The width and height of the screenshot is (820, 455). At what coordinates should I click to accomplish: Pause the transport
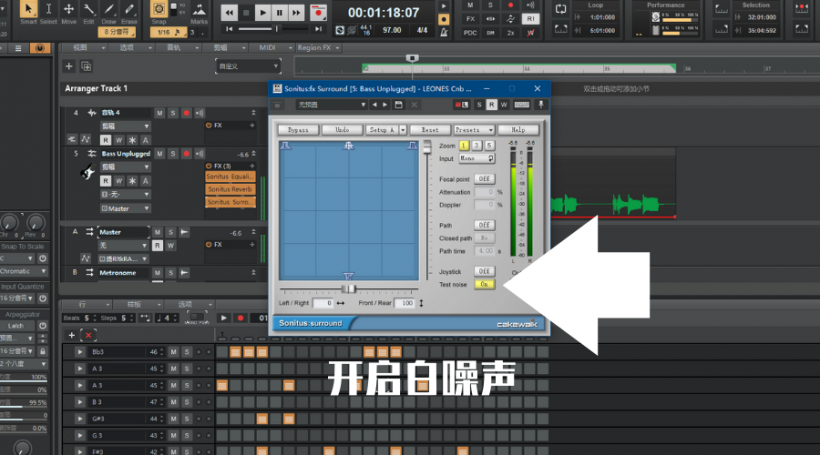tap(279, 13)
